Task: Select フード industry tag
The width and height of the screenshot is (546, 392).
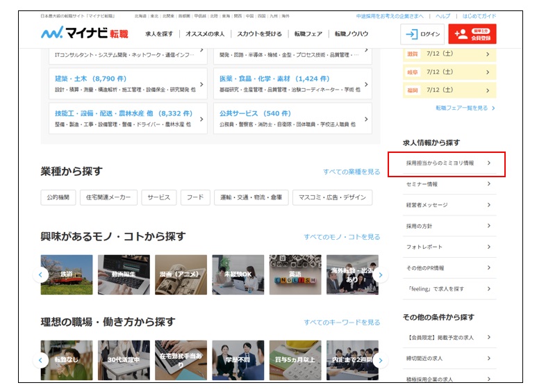Action: [x=195, y=197]
